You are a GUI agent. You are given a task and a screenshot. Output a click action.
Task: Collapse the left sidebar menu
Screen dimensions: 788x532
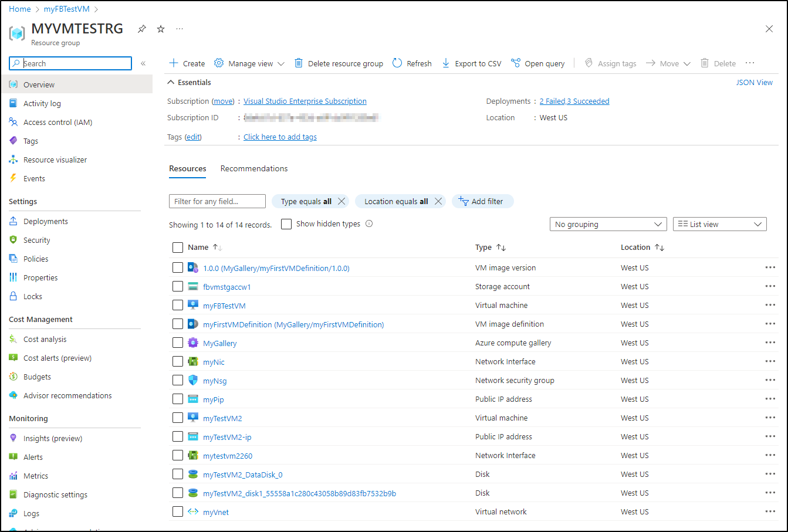click(x=143, y=63)
